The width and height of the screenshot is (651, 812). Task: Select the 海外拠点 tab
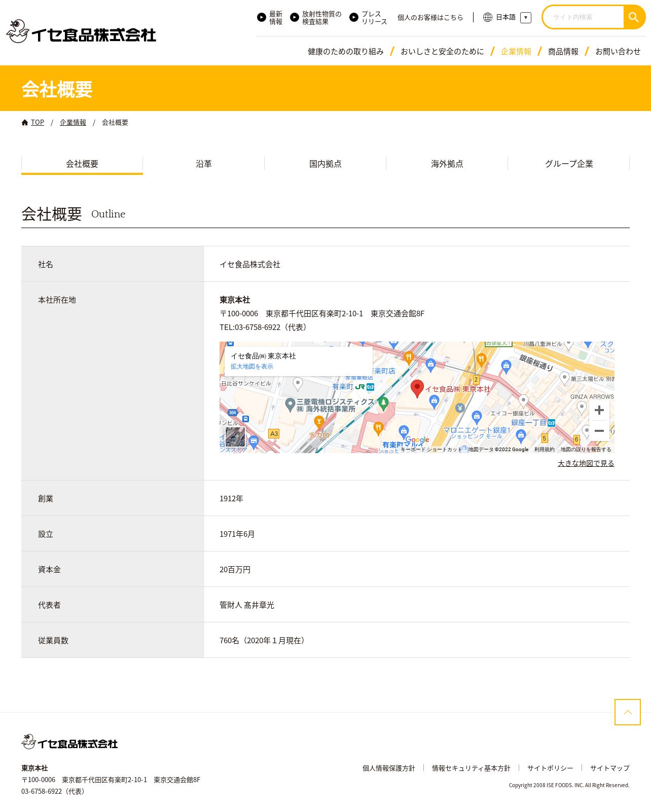coord(447,164)
